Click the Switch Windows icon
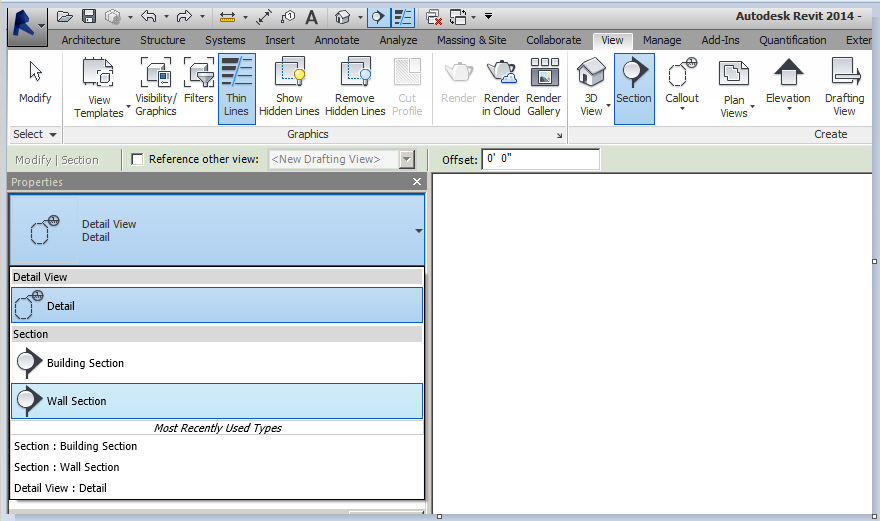Image resolution: width=880 pixels, height=521 pixels. [x=458, y=17]
